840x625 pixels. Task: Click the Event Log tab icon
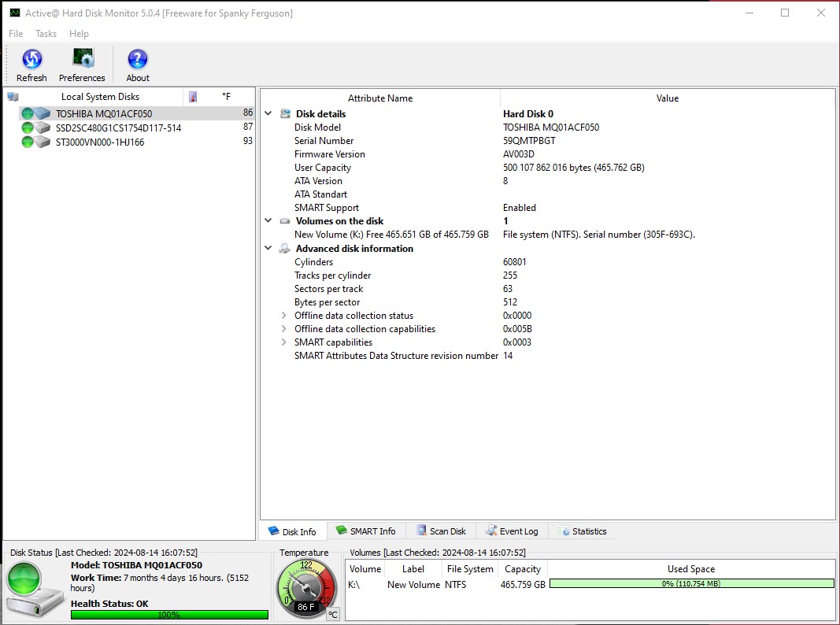[x=490, y=531]
